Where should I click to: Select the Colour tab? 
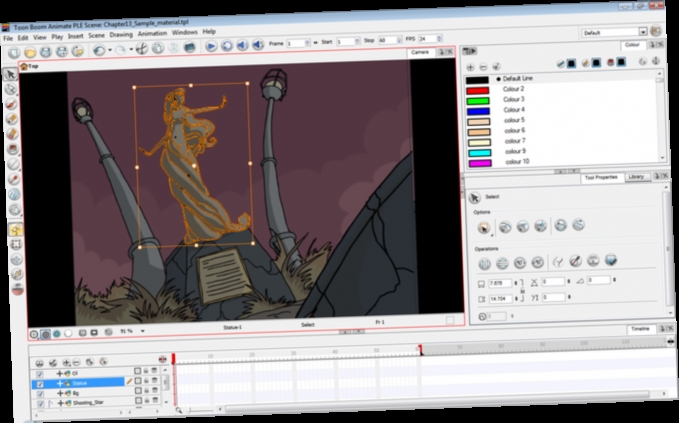point(632,45)
